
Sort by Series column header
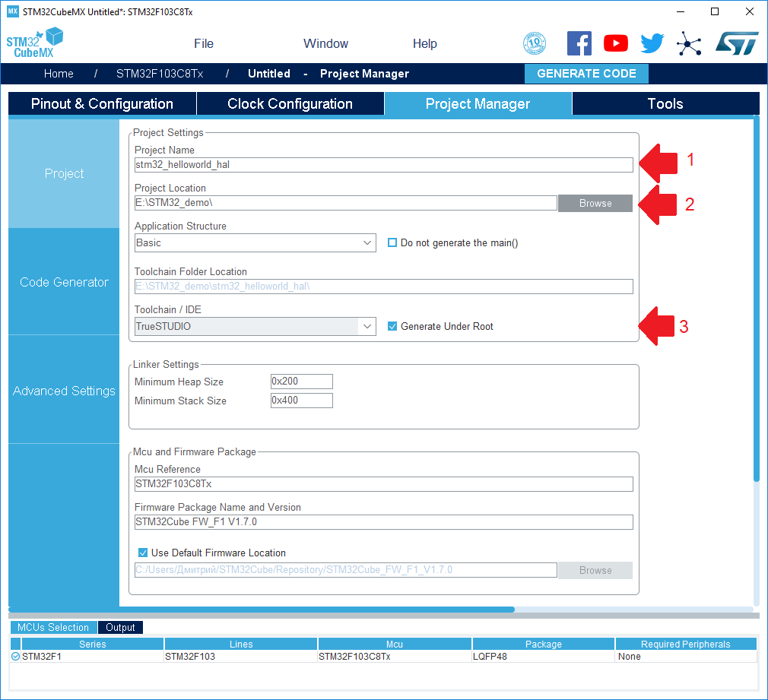pyautogui.click(x=93, y=645)
